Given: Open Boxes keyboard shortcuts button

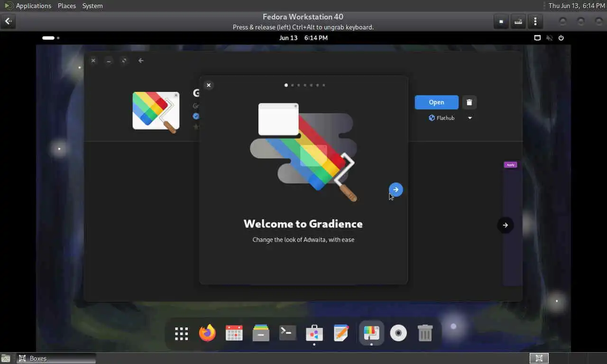Looking at the screenshot, I should coord(518,21).
